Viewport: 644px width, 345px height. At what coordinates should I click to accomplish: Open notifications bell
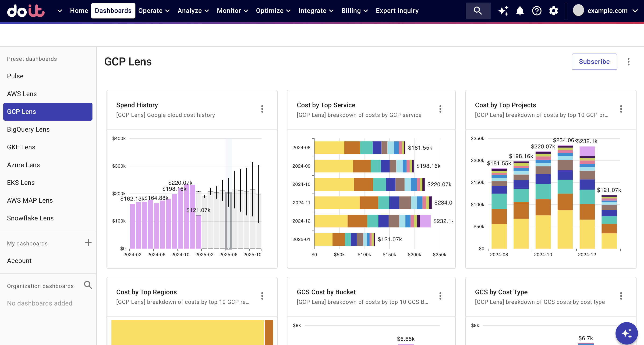[520, 11]
